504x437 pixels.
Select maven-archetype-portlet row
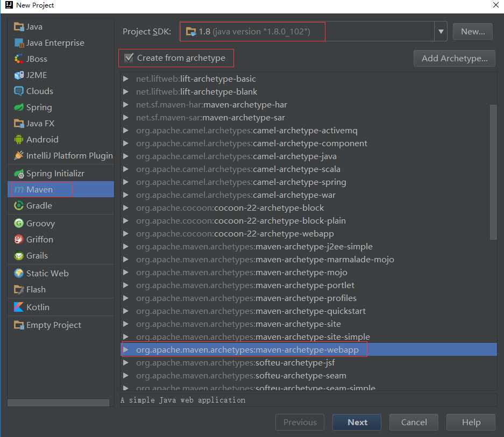tap(309, 285)
